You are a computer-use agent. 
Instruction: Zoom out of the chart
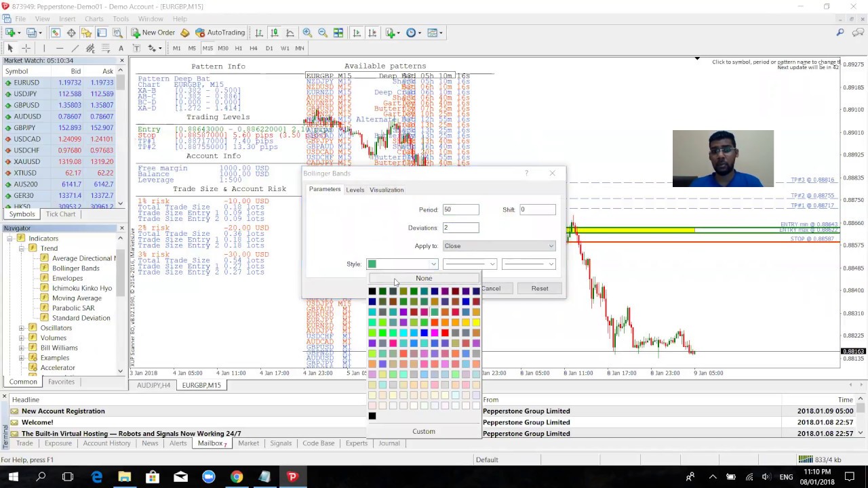pos(322,33)
